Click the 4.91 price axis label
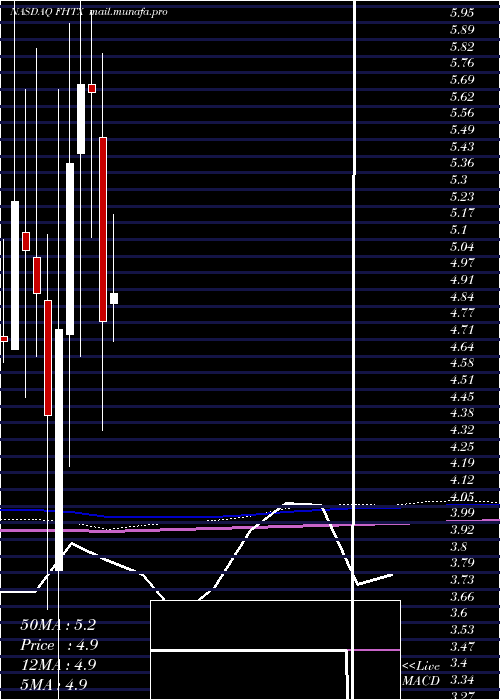This screenshot has width=500, height=700. (x=462, y=280)
